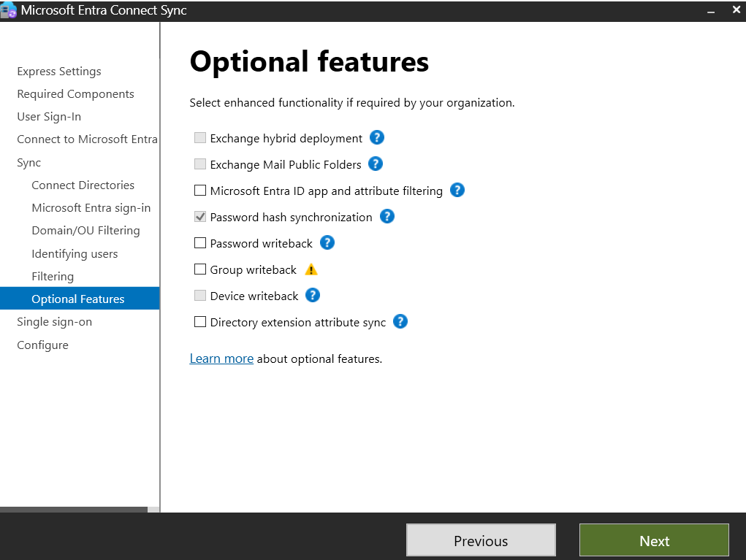Click the Microsoft Entra Connect Sync app icon

tap(9, 10)
